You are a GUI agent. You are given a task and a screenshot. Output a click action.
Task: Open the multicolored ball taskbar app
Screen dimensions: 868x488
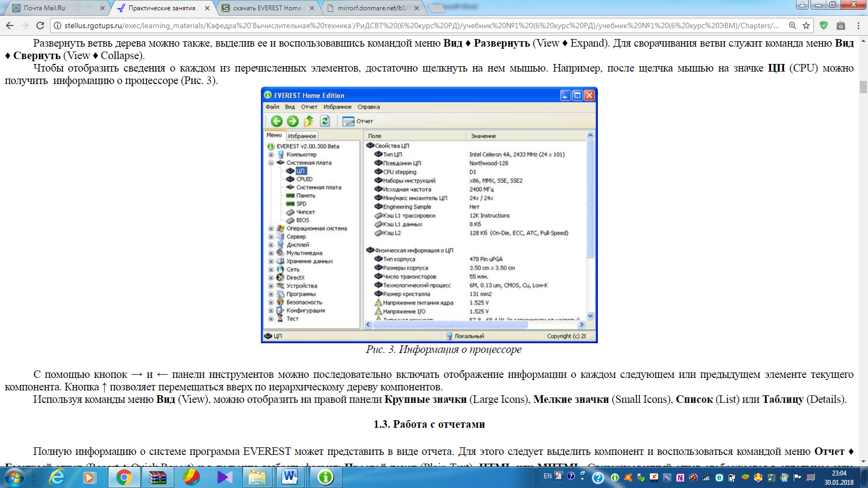[x=191, y=477]
